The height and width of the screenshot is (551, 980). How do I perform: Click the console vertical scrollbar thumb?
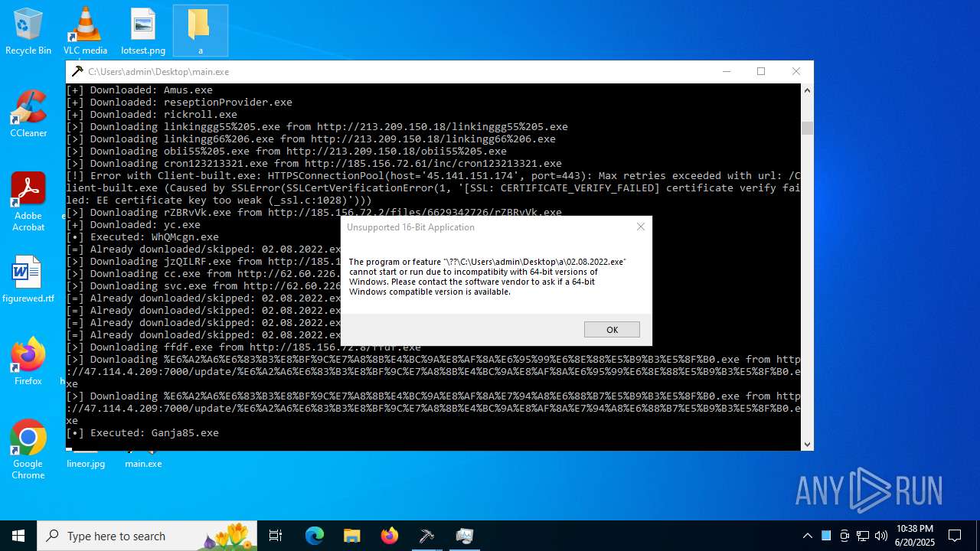pyautogui.click(x=807, y=128)
